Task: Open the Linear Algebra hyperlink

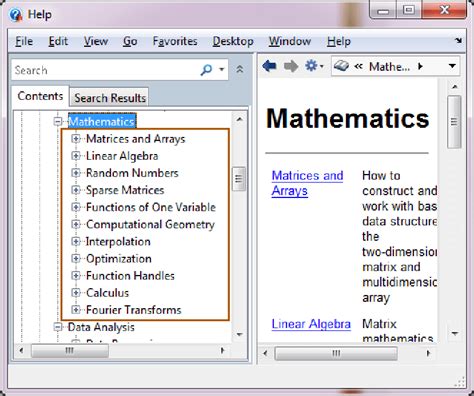Action: pyautogui.click(x=311, y=324)
